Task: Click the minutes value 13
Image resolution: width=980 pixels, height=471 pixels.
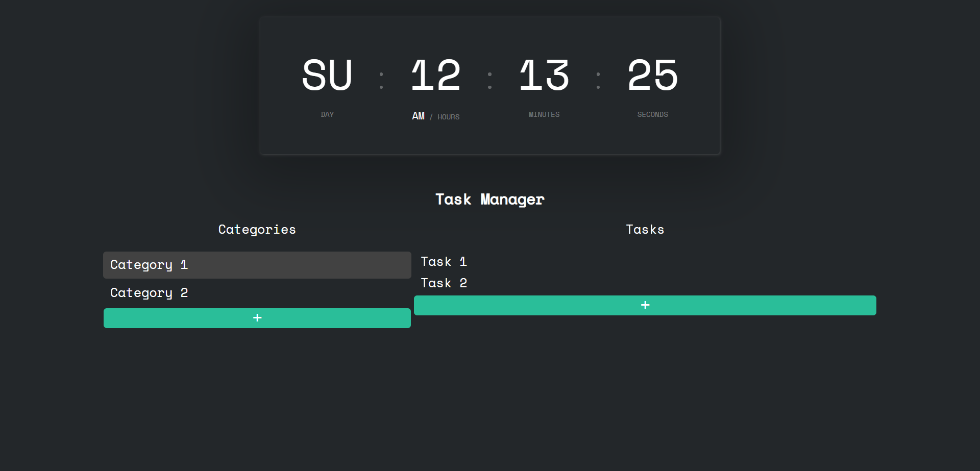Action: click(544, 75)
